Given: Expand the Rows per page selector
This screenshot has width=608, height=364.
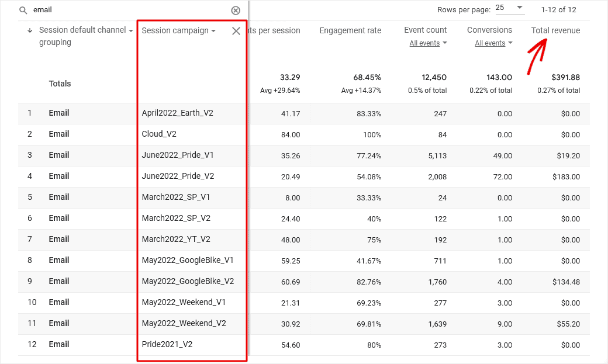Looking at the screenshot, I should pyautogui.click(x=509, y=8).
